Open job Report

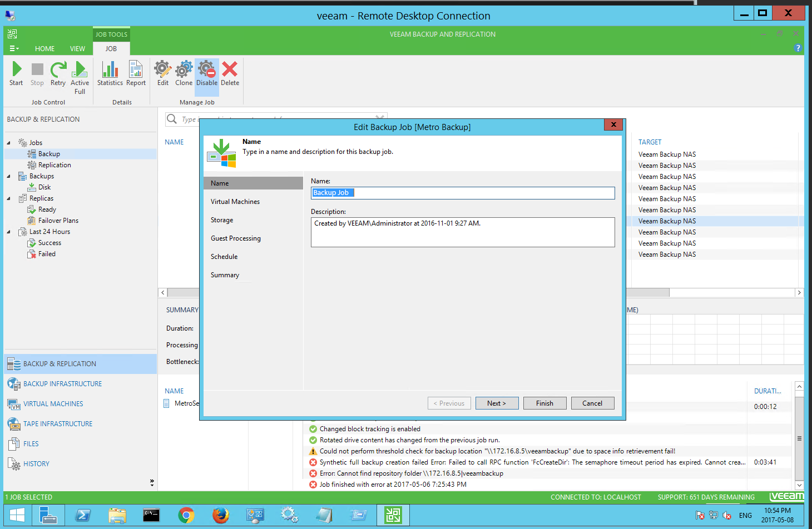click(136, 73)
